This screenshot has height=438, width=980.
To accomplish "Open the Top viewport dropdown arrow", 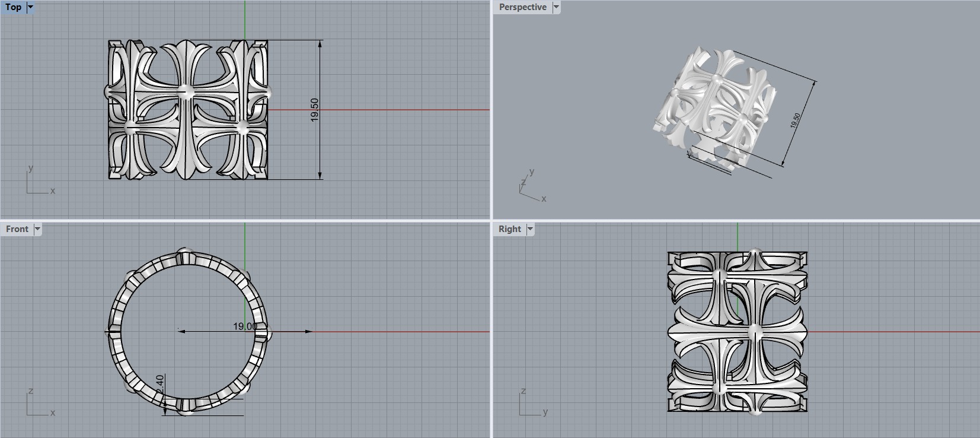I will point(31,7).
